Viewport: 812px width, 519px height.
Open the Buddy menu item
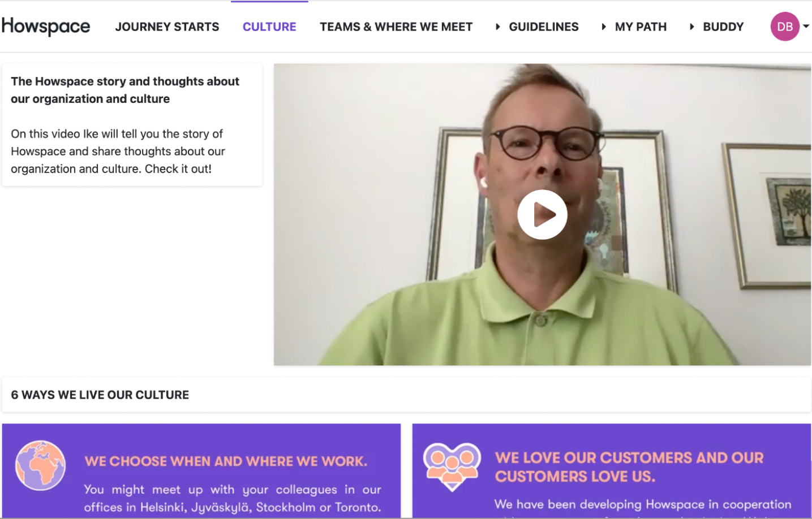pyautogui.click(x=723, y=27)
